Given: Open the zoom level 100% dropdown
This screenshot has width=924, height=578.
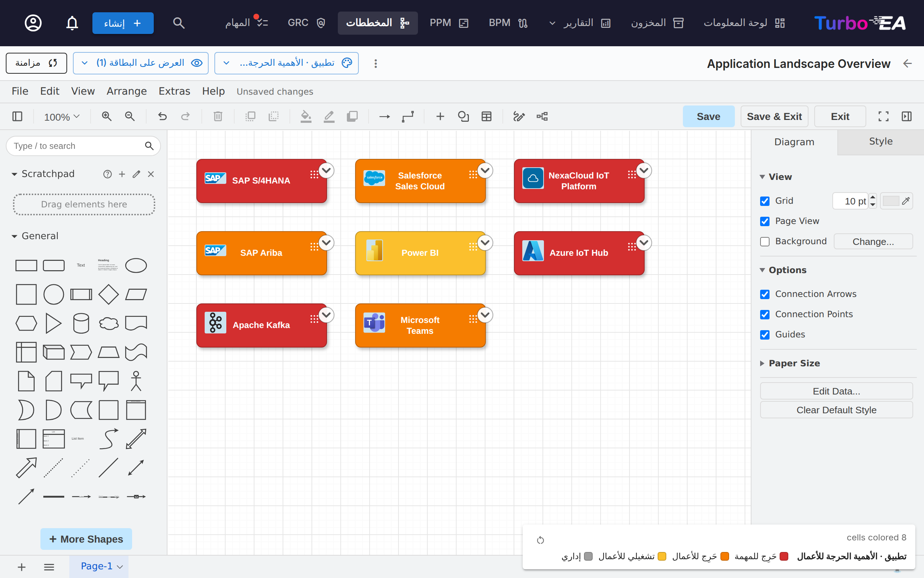Looking at the screenshot, I should tap(62, 117).
